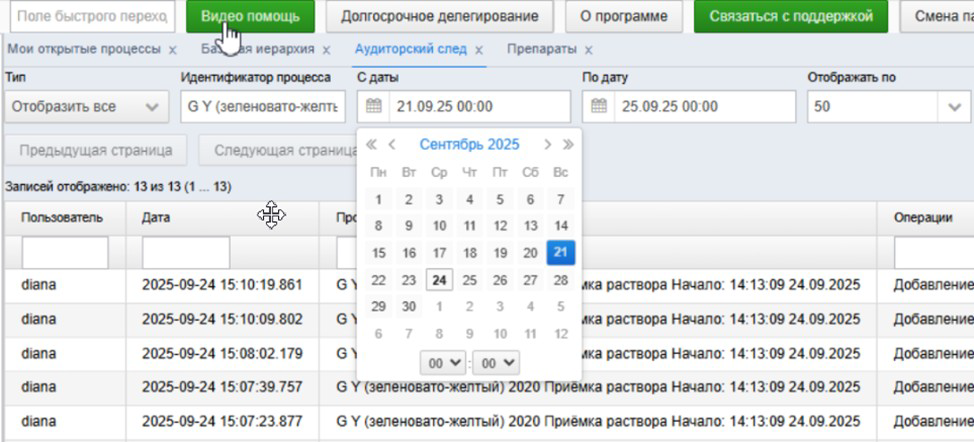Click date cell 2025-09-24 15:07:23.877

click(222, 422)
